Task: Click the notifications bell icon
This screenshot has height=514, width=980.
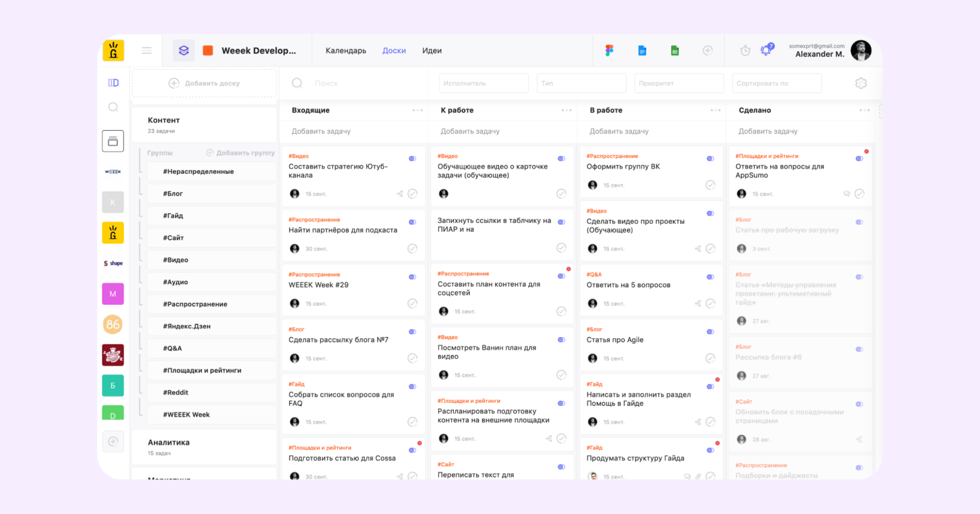Action: coord(766,51)
